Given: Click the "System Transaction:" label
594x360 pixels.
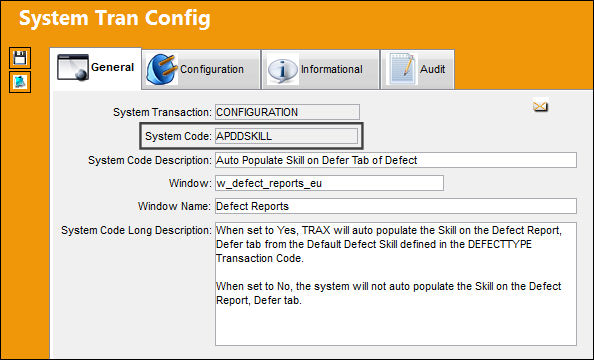Looking at the screenshot, I should point(162,113).
